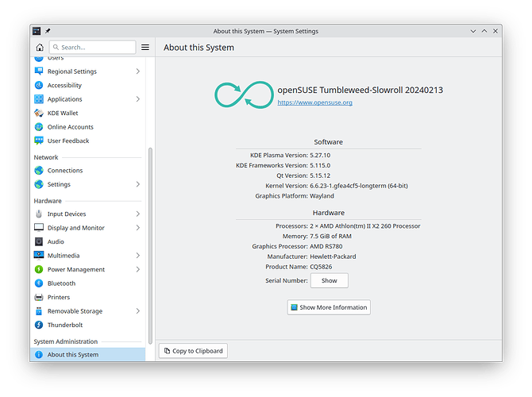Open Online Accounts globe icon
This screenshot has width=532, height=397.
pyautogui.click(x=39, y=127)
